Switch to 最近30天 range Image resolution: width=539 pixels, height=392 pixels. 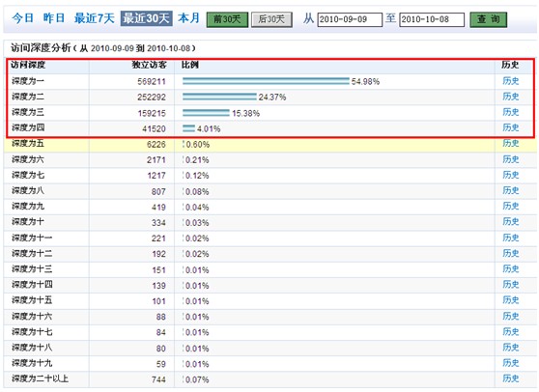(147, 18)
